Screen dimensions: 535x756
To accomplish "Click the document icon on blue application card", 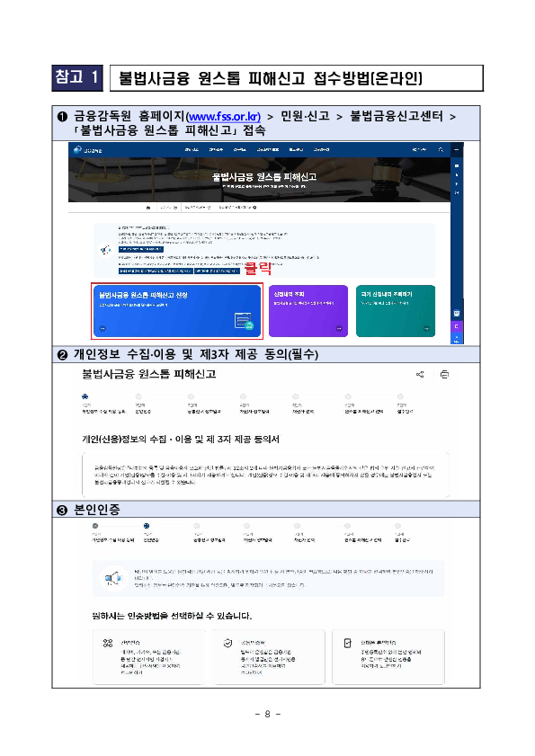I will 244,321.
